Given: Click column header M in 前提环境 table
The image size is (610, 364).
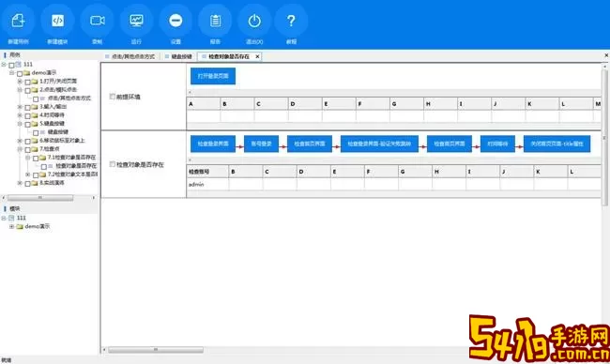Looking at the screenshot, I should [597, 104].
